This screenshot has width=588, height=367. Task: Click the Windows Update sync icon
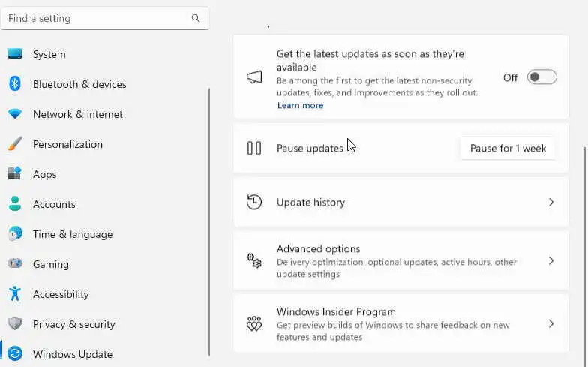pyautogui.click(x=15, y=354)
